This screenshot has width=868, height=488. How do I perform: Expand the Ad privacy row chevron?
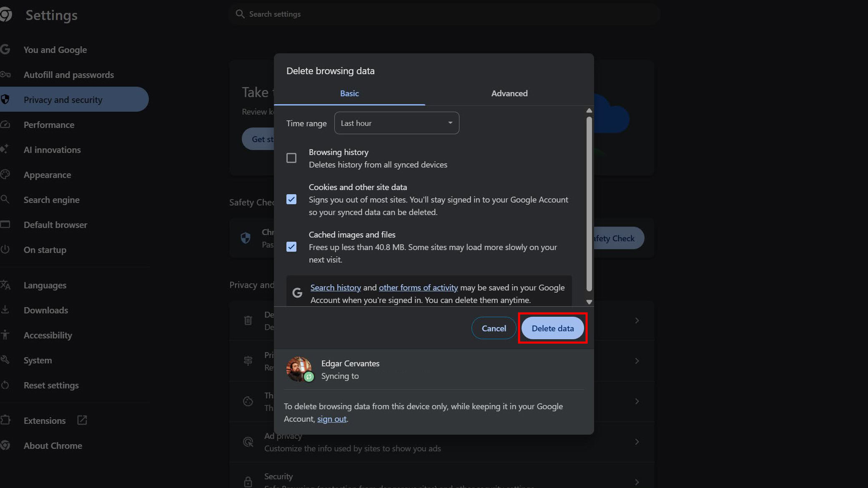tap(637, 442)
